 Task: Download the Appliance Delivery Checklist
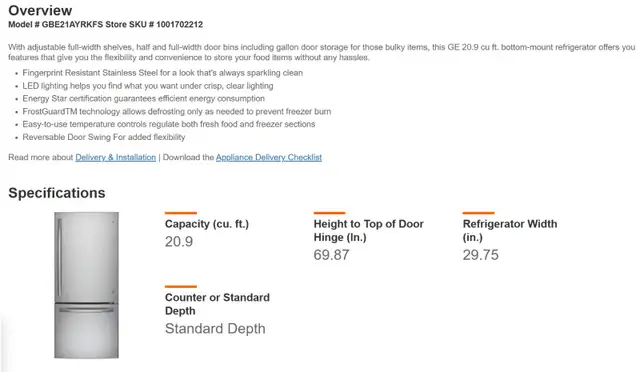click(269, 157)
